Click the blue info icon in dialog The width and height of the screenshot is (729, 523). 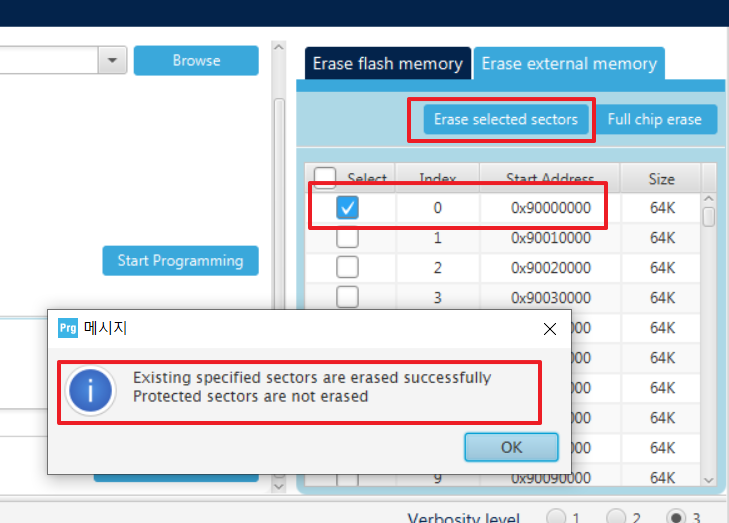click(x=90, y=391)
